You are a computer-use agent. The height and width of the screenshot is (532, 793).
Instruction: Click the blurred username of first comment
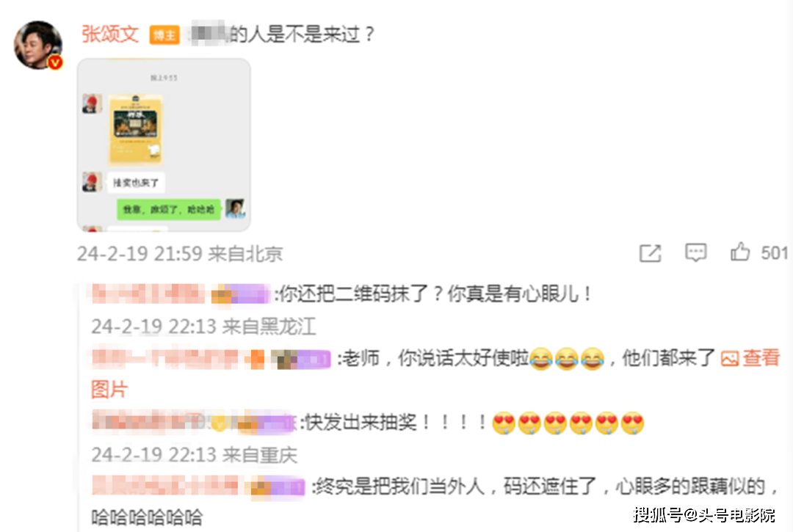click(x=148, y=294)
